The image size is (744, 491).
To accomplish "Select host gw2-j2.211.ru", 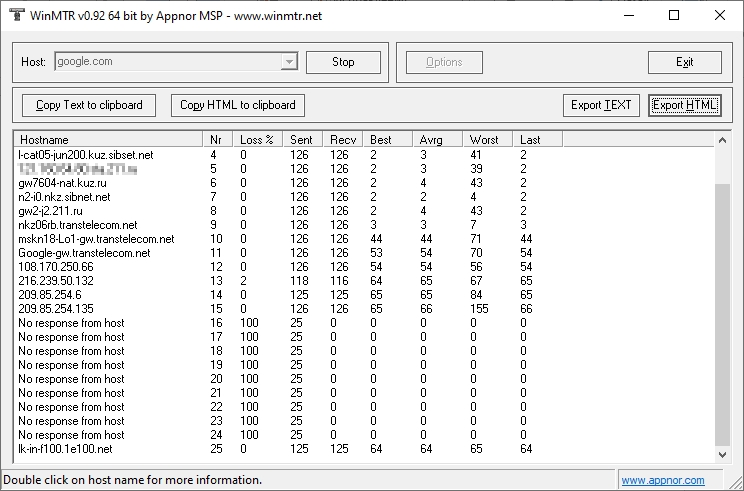I will [50, 211].
